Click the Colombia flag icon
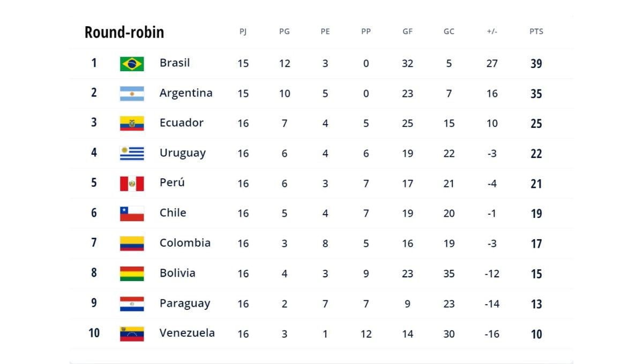 (132, 244)
